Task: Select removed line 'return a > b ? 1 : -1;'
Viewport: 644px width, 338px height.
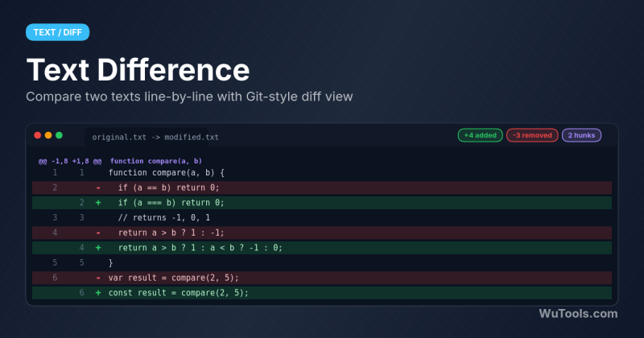Action: click(322, 233)
